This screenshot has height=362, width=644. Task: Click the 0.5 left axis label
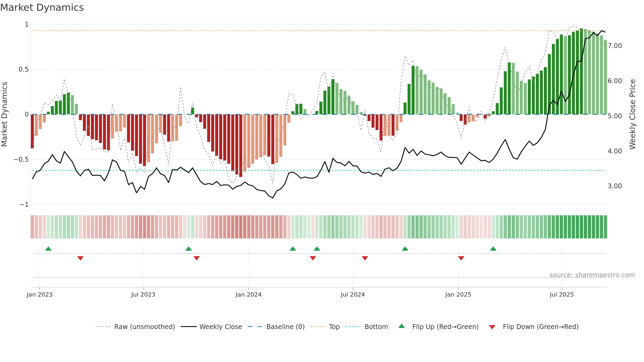click(24, 69)
